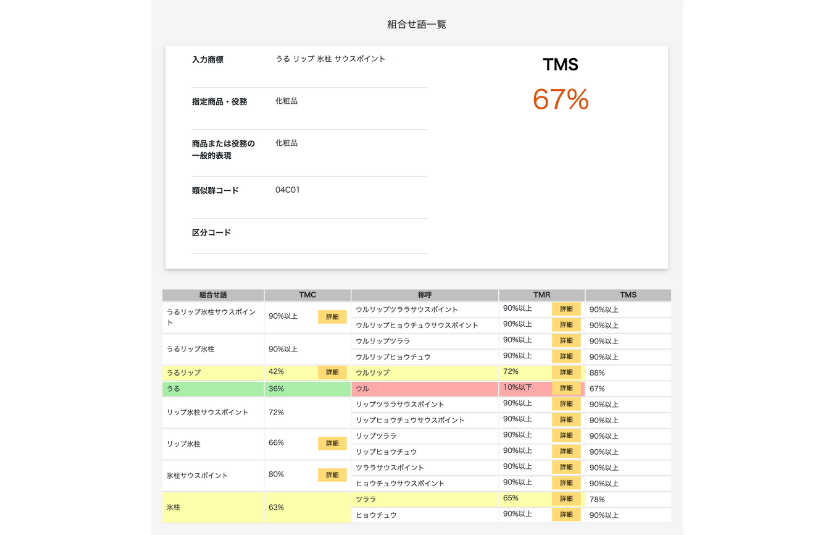Viewport: 835px width, 535px height.
Task: Select the yellow 氷柱 combination cell
Action: 213,507
